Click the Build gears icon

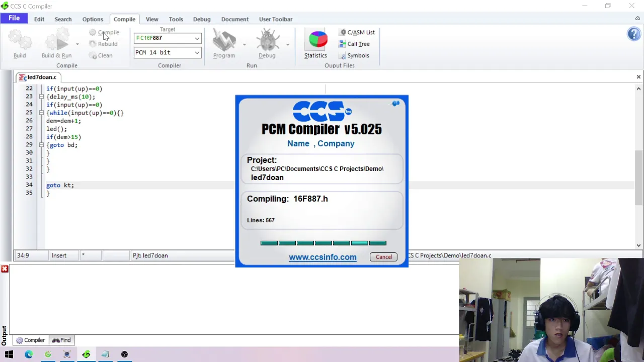[20, 40]
